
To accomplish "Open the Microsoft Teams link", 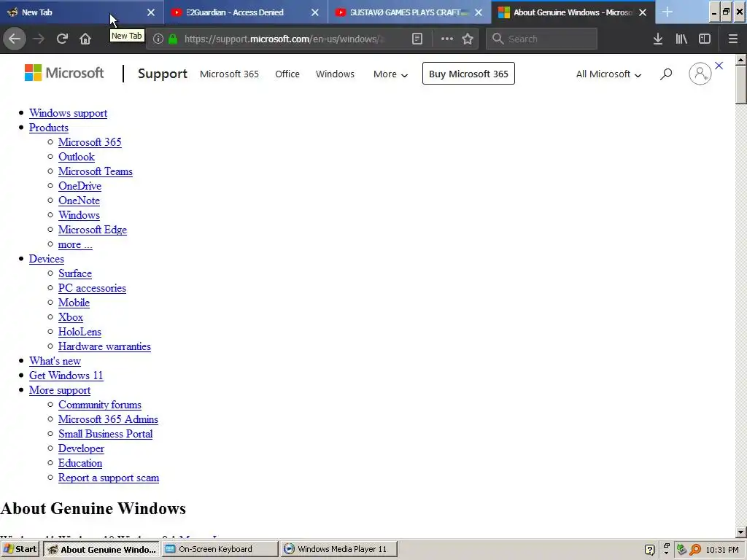I will click(96, 171).
